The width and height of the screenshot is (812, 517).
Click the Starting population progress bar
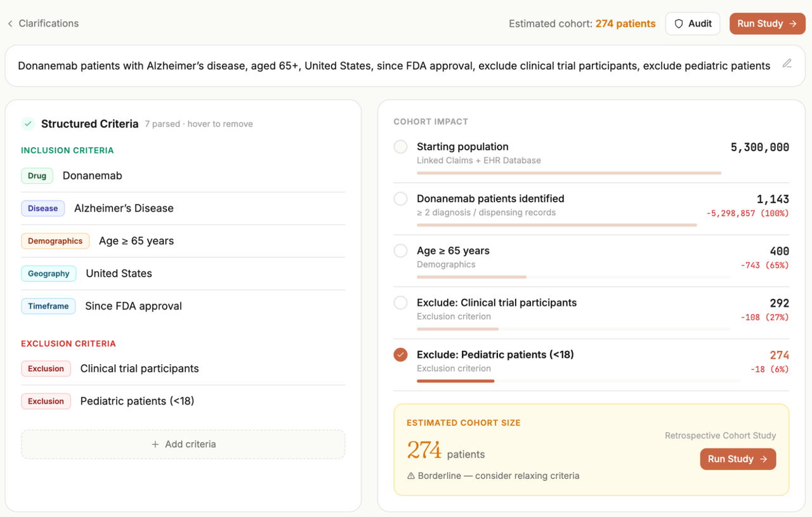569,173
